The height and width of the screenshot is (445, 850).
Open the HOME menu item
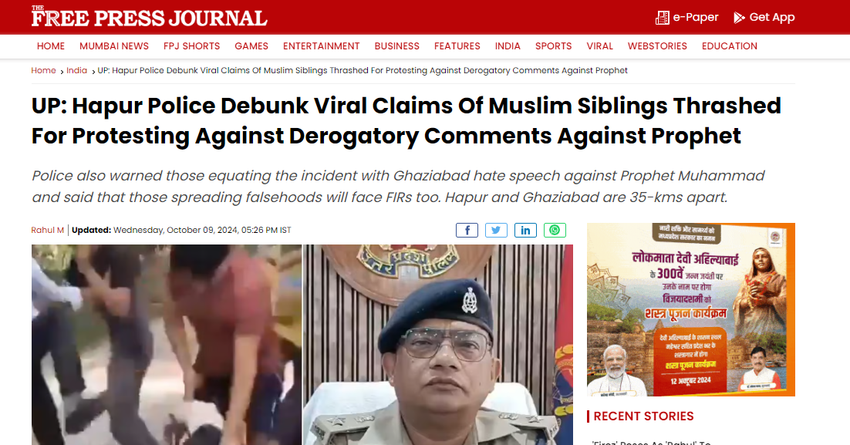(x=51, y=46)
